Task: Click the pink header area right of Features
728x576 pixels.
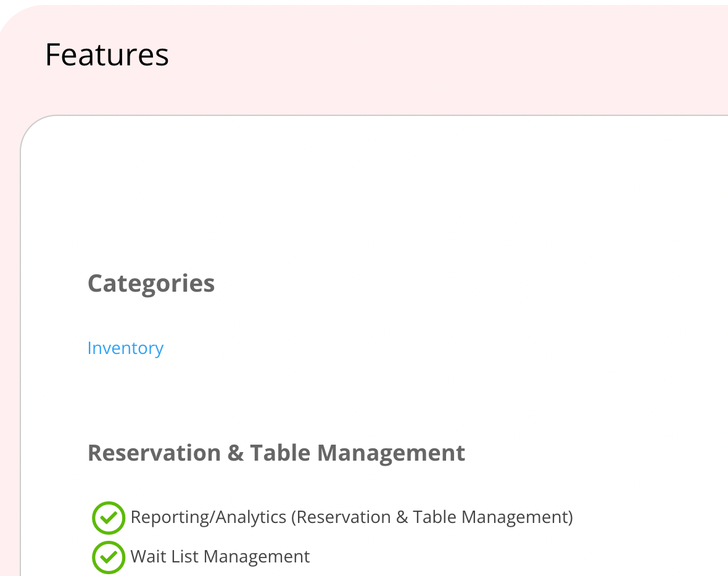Action: (445, 55)
